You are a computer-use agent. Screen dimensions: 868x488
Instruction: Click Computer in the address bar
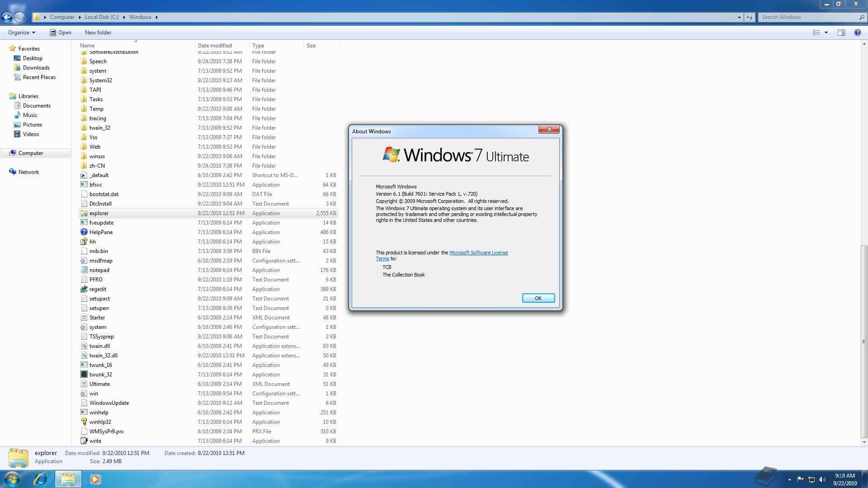tap(62, 17)
